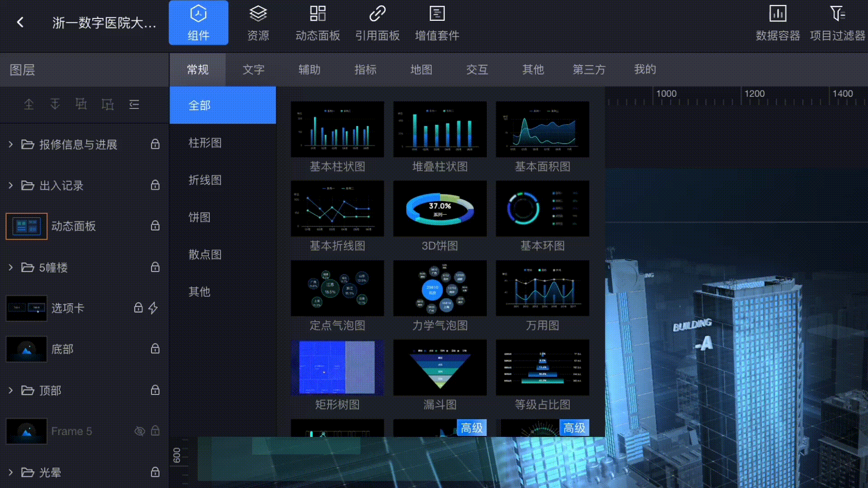Expand the 顶部 folder

click(x=11, y=390)
